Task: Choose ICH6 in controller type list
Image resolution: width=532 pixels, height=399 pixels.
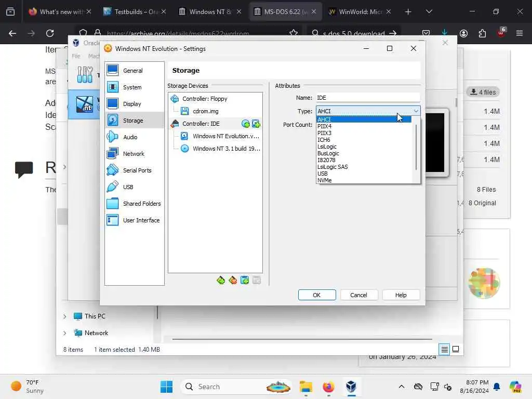Action: 364,140
